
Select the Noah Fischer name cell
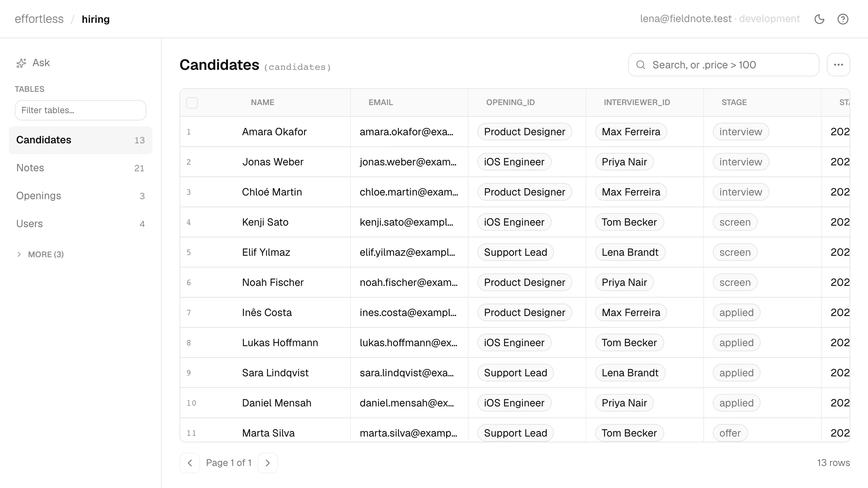[273, 283]
